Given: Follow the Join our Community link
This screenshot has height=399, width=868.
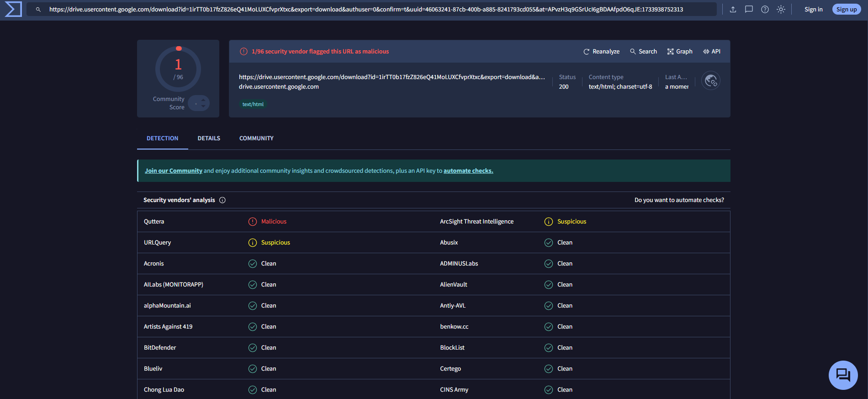Looking at the screenshot, I should 174,171.
